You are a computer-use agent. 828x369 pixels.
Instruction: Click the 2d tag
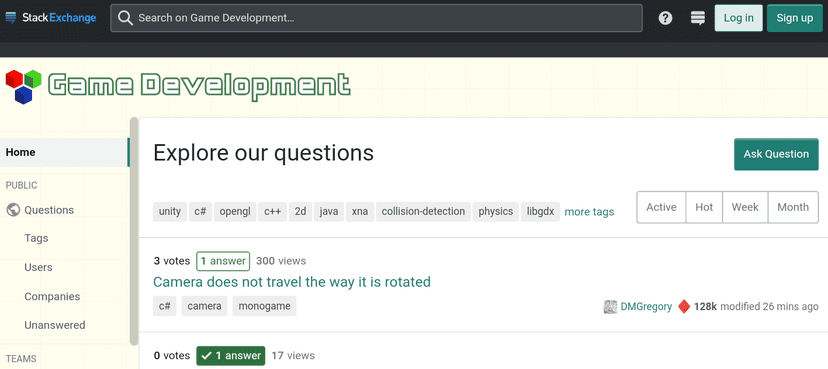(300, 212)
